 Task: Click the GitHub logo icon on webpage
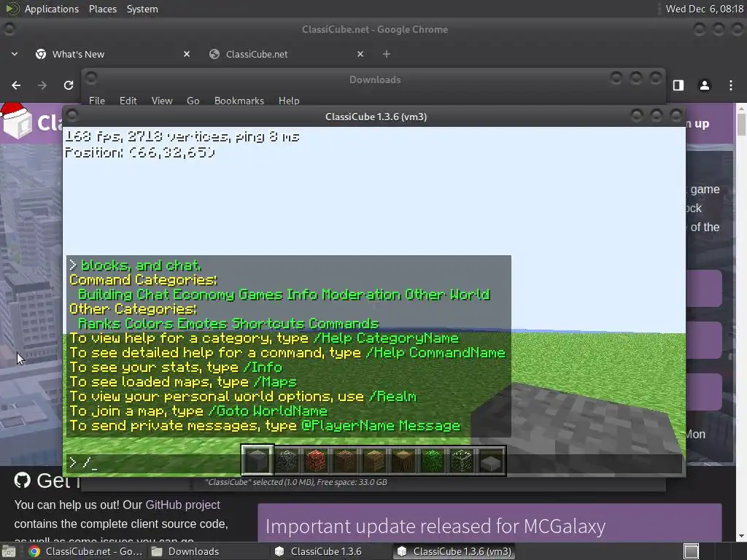[x=23, y=481]
